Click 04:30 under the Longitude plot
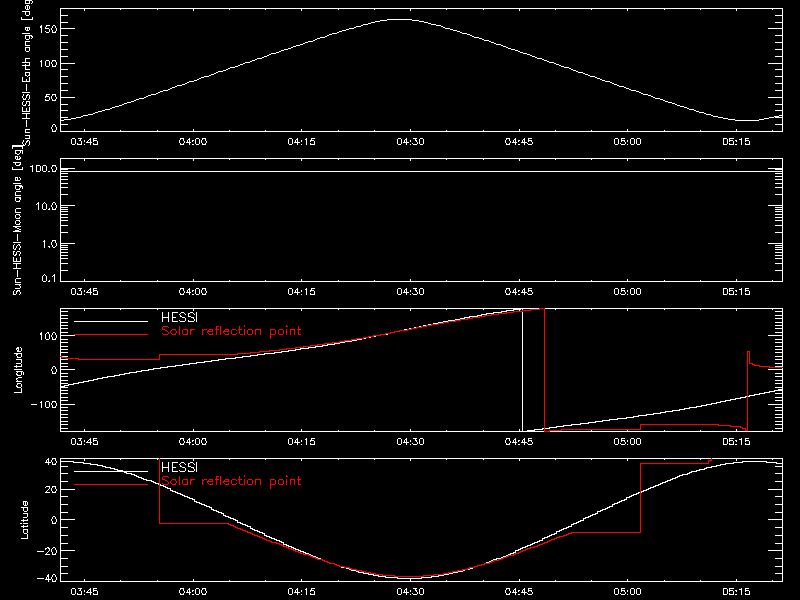The width and height of the screenshot is (800, 600). (x=410, y=441)
